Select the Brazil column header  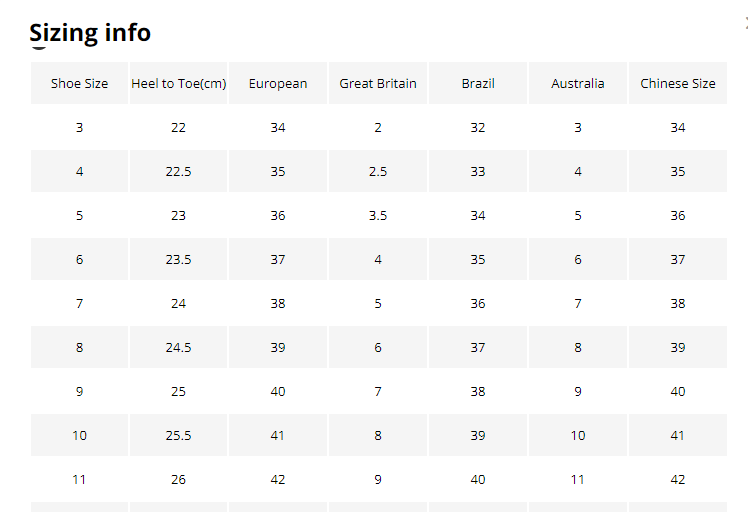[478, 84]
